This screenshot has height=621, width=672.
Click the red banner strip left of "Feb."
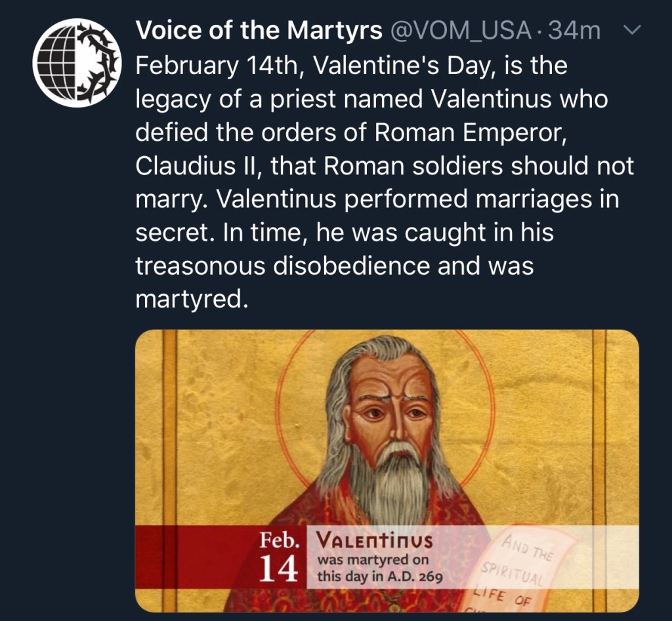196,556
